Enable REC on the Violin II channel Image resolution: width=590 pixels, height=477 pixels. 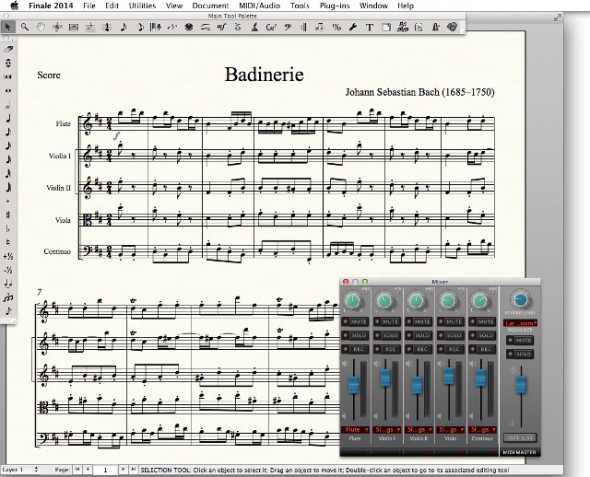tap(418, 349)
